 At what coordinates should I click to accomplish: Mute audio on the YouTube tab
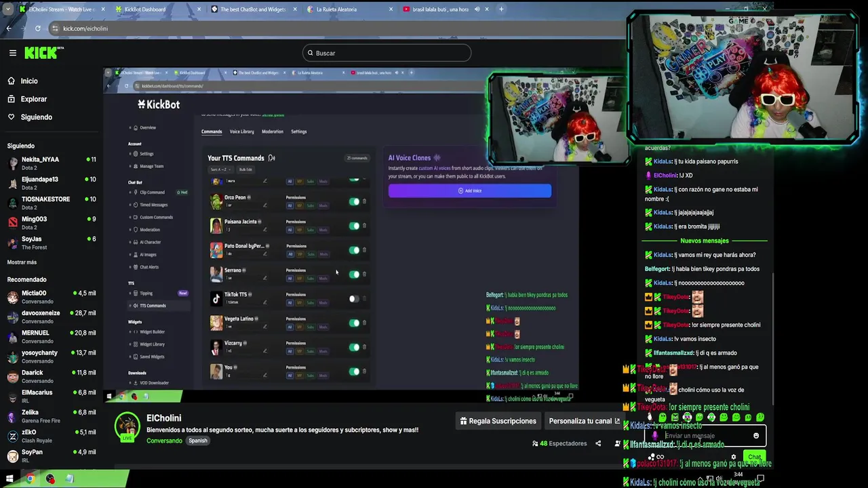pos(477,9)
